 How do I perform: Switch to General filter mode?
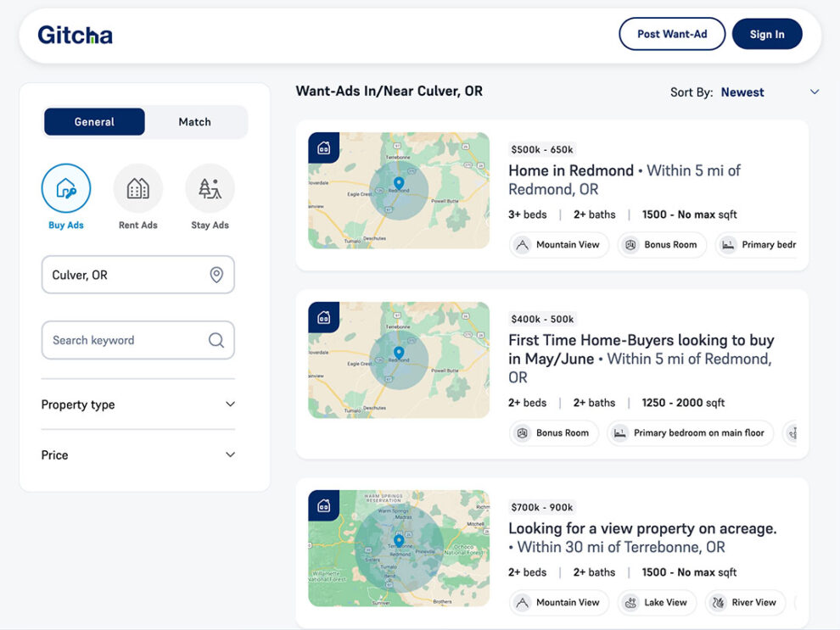[94, 122]
